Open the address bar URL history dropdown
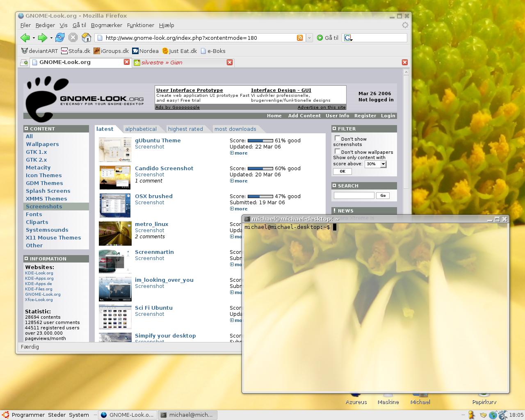Viewport: 525px width, 420px height. pyautogui.click(x=309, y=38)
